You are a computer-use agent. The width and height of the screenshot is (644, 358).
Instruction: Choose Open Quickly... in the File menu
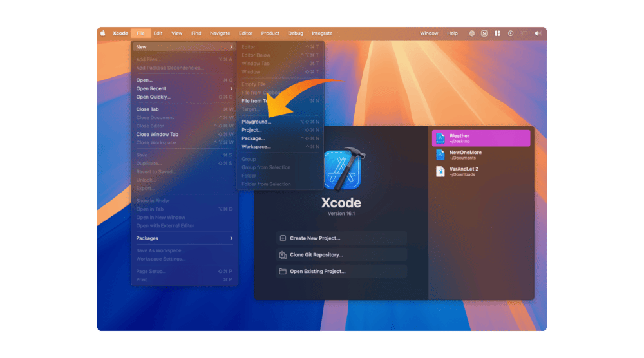(x=184, y=97)
